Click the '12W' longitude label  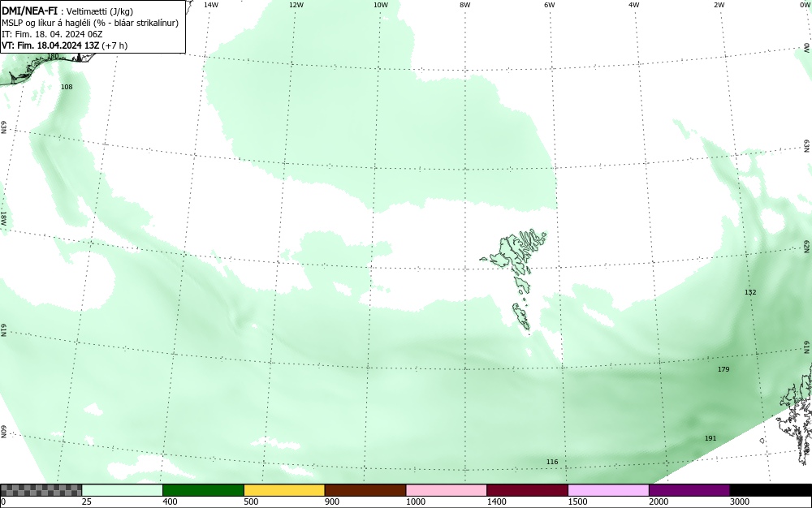point(296,5)
